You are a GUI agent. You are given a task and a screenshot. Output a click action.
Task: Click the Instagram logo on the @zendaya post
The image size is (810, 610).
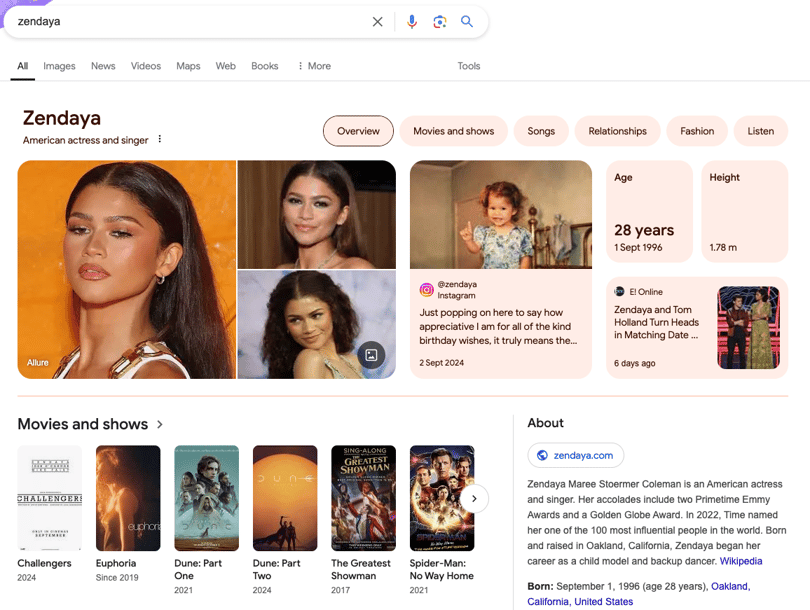pyautogui.click(x=426, y=290)
